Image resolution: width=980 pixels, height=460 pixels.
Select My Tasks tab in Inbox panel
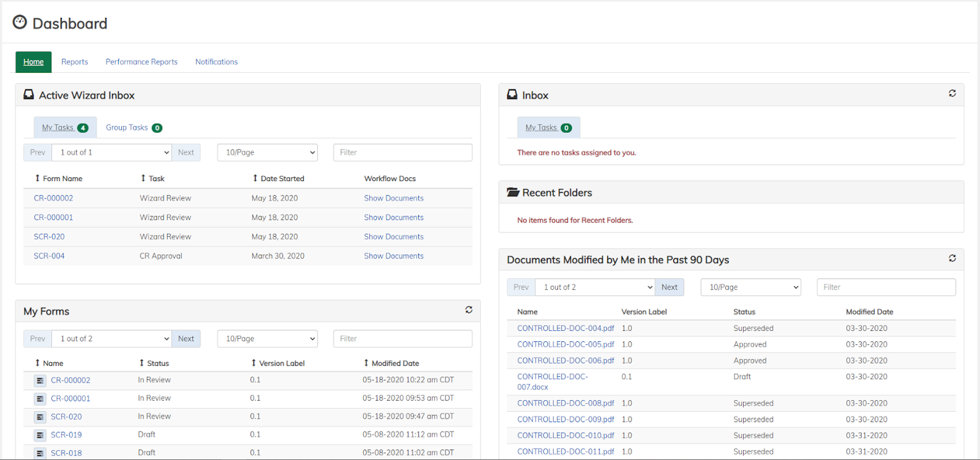[549, 127]
